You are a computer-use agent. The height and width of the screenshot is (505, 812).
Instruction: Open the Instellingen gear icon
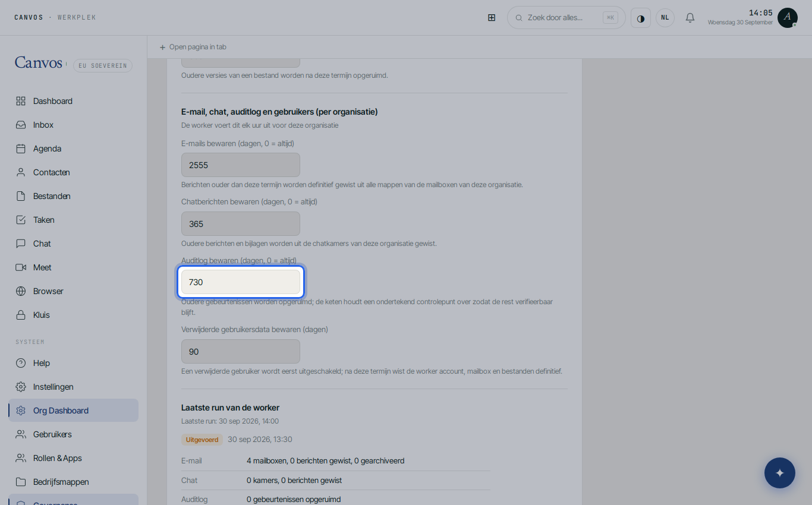click(x=21, y=387)
